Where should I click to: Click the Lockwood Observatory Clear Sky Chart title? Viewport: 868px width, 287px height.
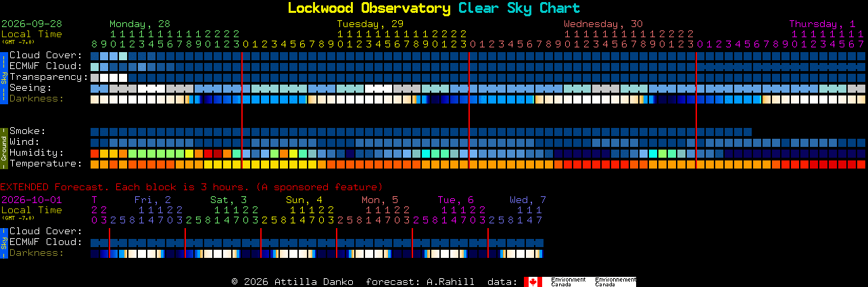pos(434,8)
